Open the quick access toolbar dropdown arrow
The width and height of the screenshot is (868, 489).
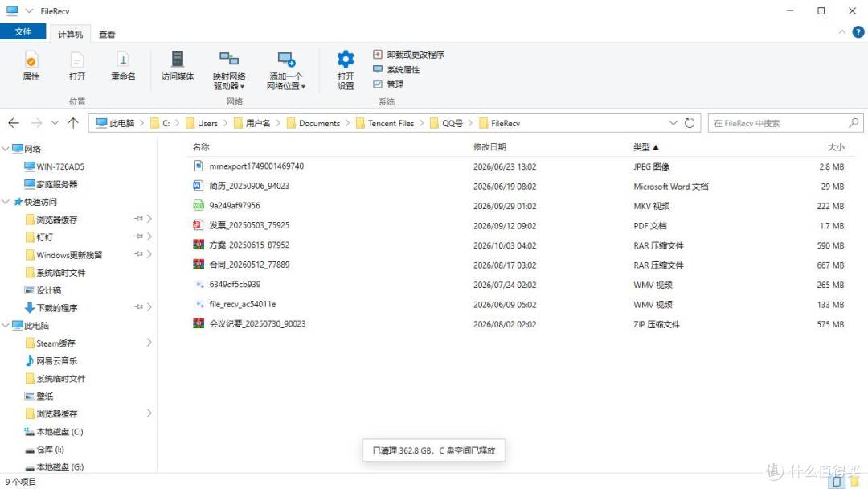(30, 11)
